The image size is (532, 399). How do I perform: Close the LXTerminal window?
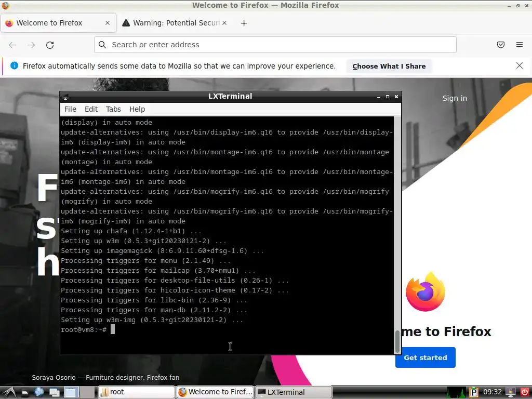(x=396, y=97)
